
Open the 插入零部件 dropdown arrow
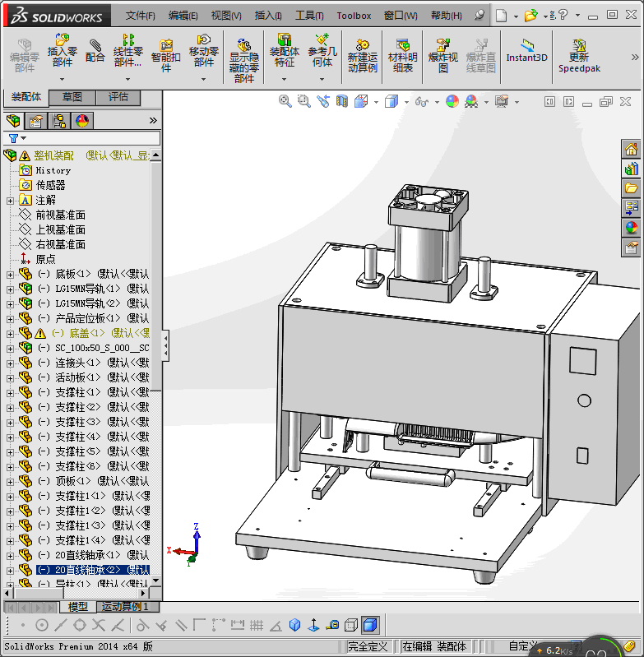pyautogui.click(x=62, y=79)
